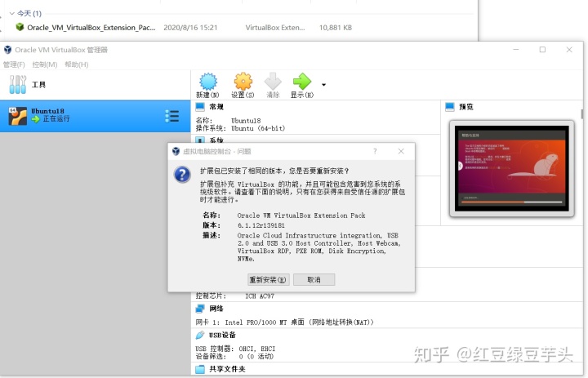Image resolution: width=588 pixels, height=378 pixels.
Task: Click the 网络 network section icon
Action: pos(200,309)
